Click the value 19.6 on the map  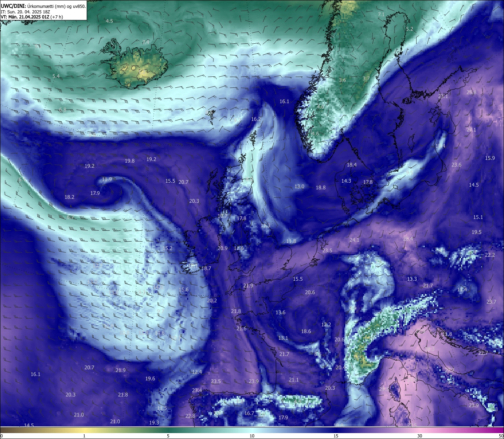150,378
